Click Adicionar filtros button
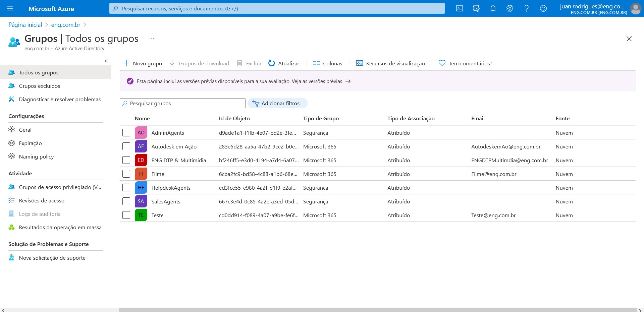Screen dimensions: 644x312 (277, 103)
